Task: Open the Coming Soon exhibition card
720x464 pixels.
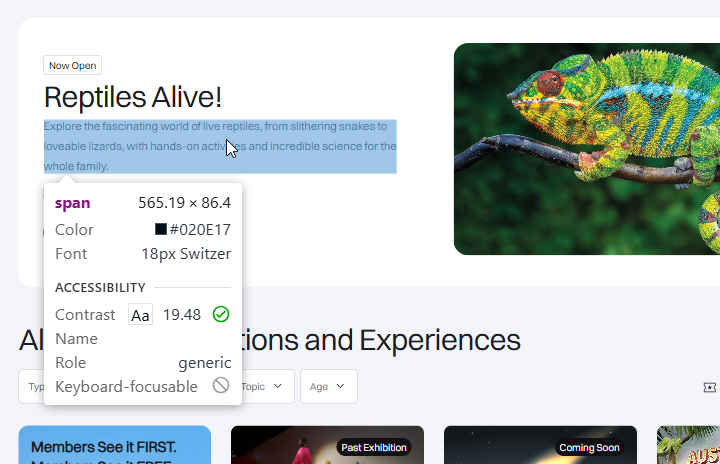Action: click(540, 445)
